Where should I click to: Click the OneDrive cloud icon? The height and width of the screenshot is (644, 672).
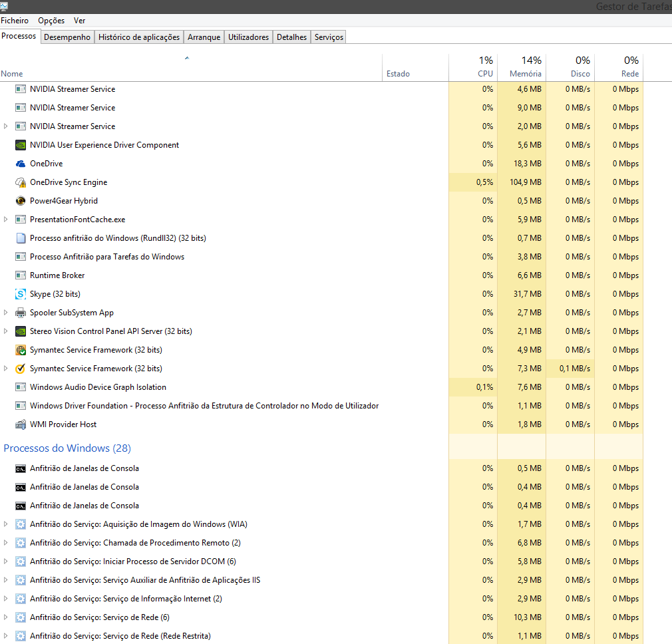(21, 164)
